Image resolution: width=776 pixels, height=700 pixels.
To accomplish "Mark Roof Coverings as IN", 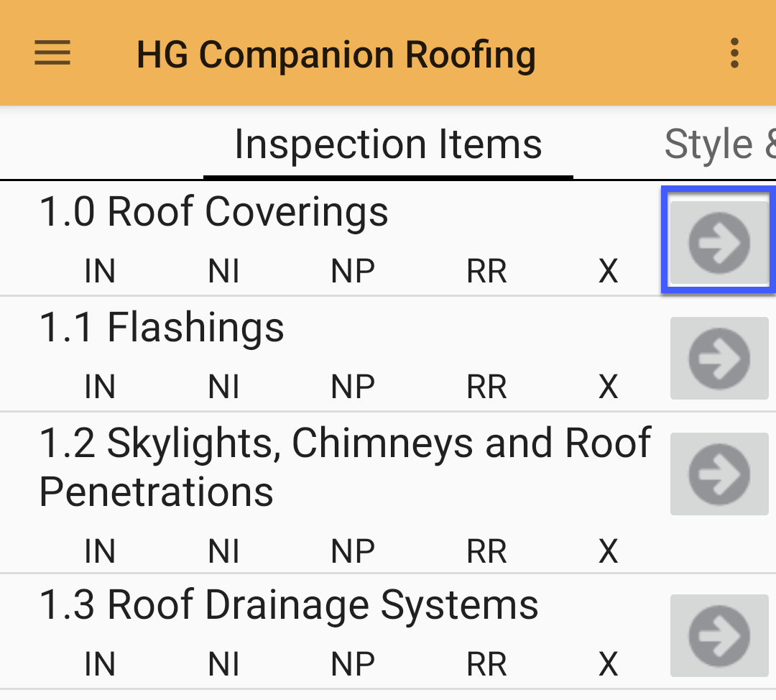I will 99,271.
